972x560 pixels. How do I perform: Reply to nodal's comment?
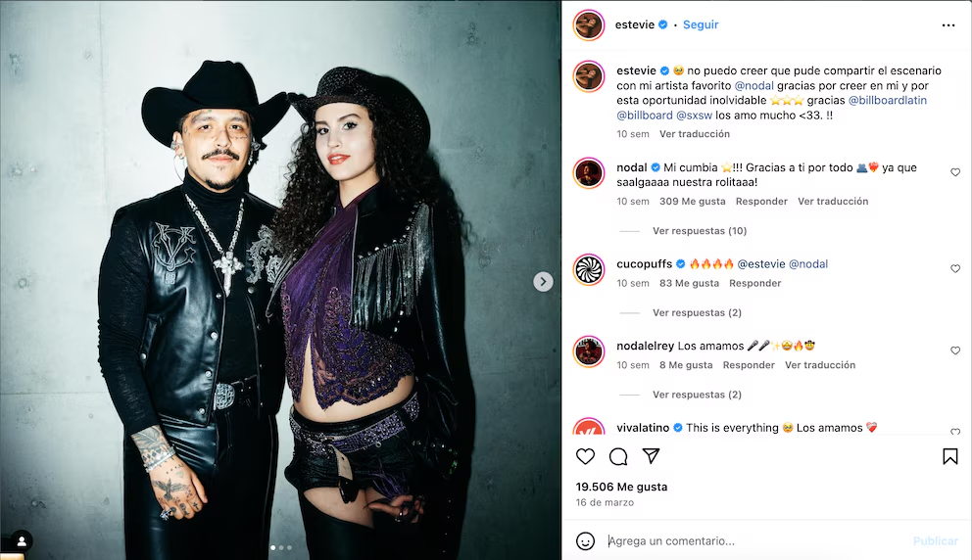(761, 202)
